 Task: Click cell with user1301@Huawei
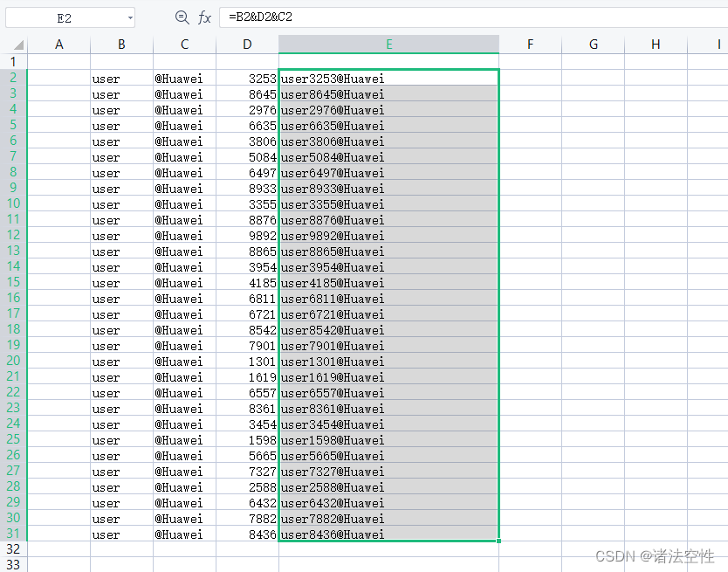388,361
